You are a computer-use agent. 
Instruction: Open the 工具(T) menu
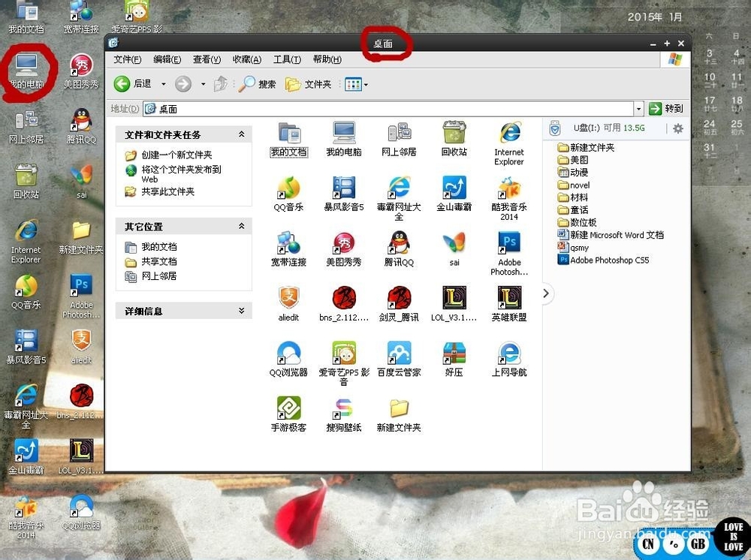pos(287,59)
